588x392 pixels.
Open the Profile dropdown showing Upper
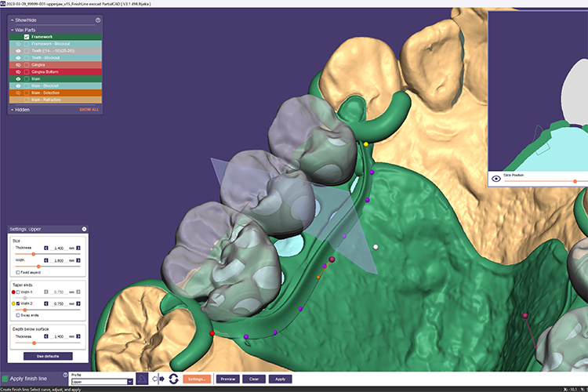(102, 382)
